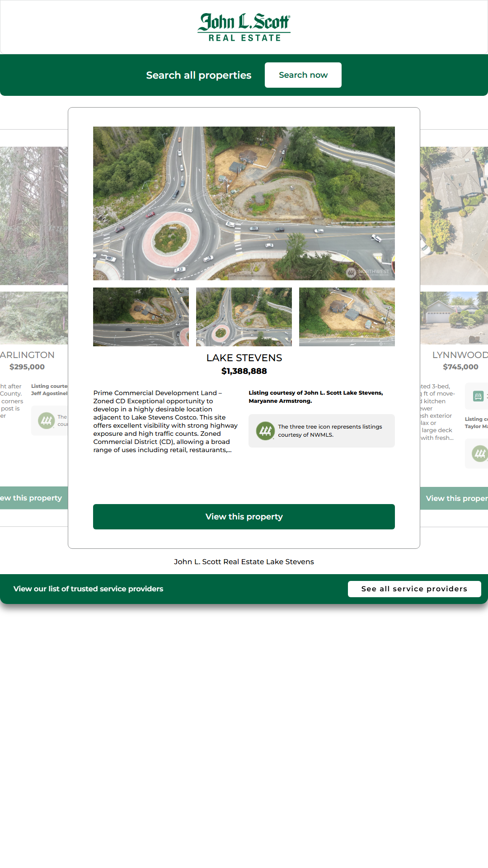Open the Lake Stevens View this property button
The width and height of the screenshot is (488, 868).
coord(244,517)
